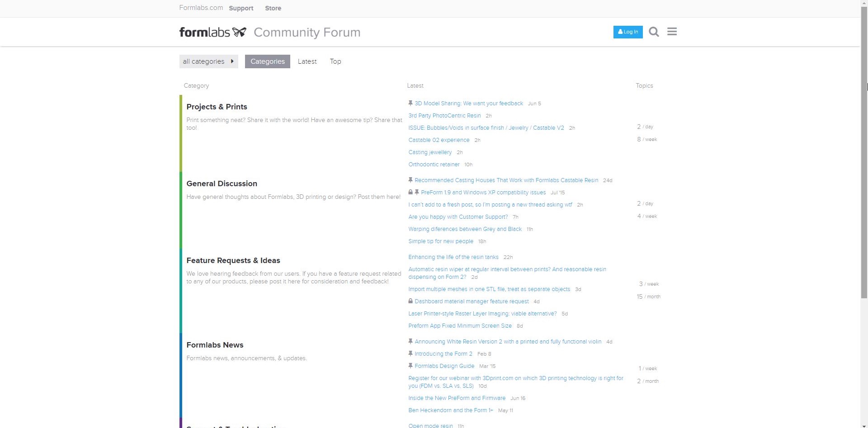Open the Formlabs News category
The width and height of the screenshot is (868, 428).
click(x=215, y=345)
